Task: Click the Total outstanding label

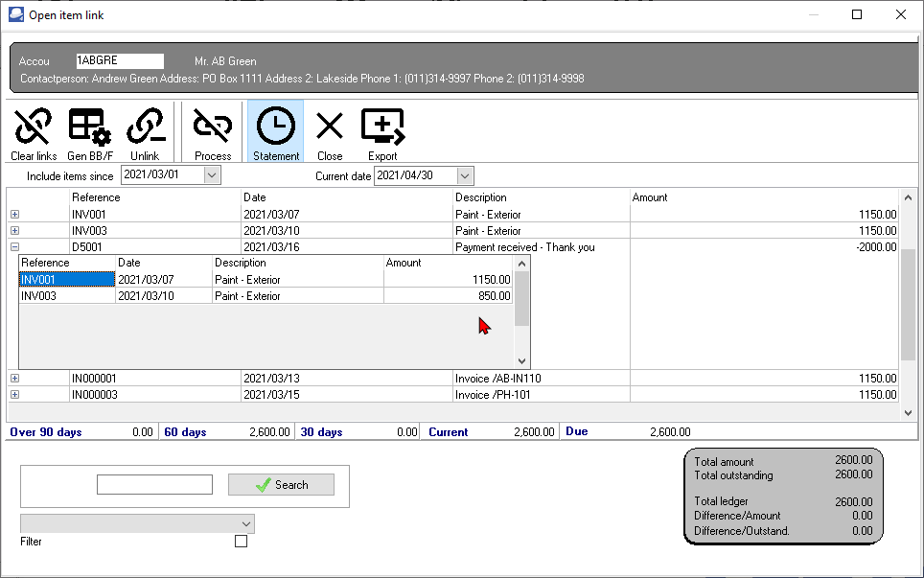Action: 733,475
